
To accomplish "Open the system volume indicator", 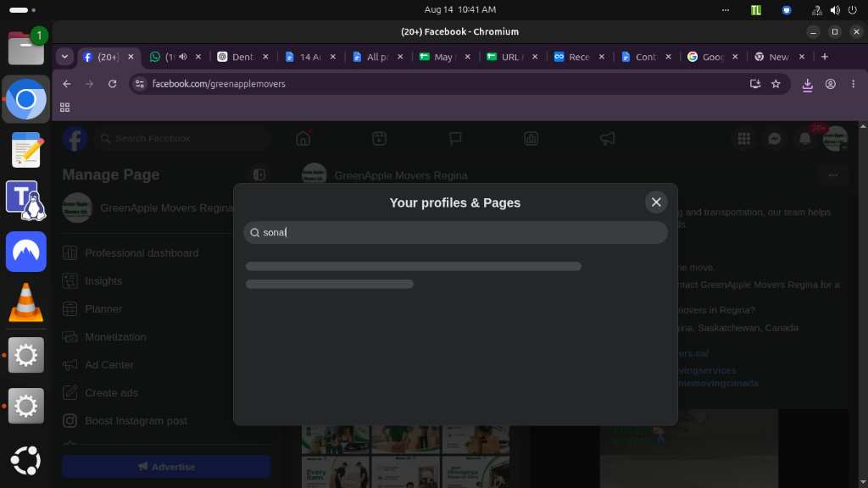I will coord(835,10).
